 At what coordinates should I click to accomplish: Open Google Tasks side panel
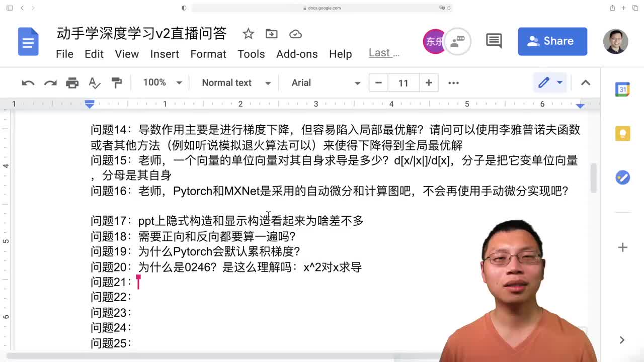click(622, 177)
